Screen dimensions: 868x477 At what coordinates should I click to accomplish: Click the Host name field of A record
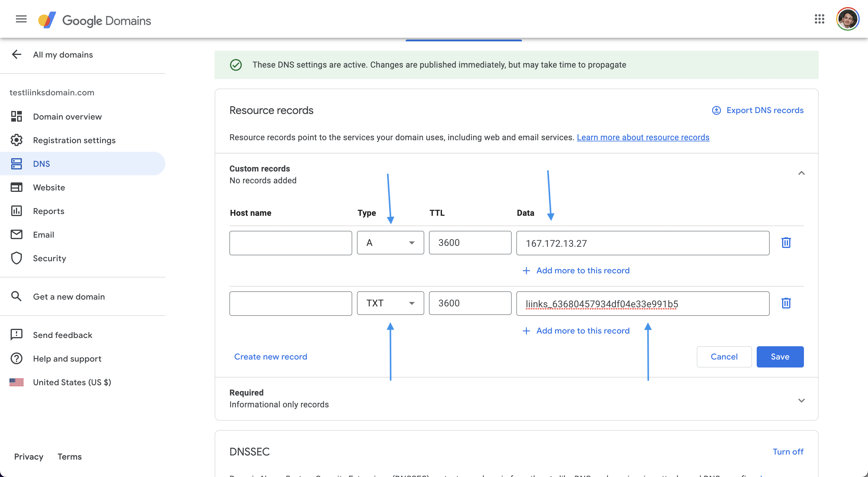click(x=291, y=243)
